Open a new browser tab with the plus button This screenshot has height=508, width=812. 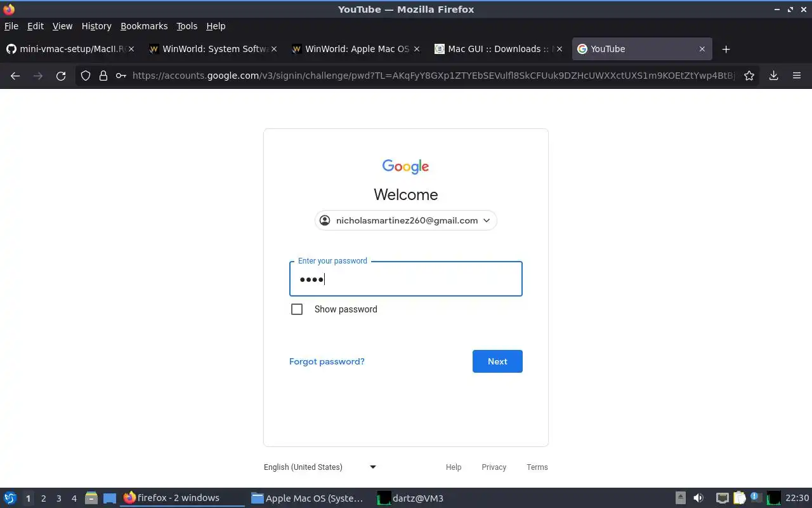726,49
